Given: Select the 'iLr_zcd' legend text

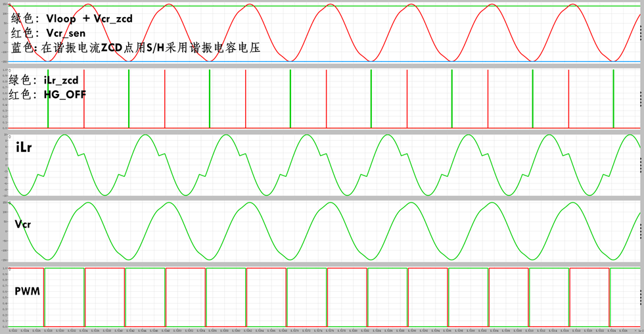Looking at the screenshot, I should click(x=61, y=80).
